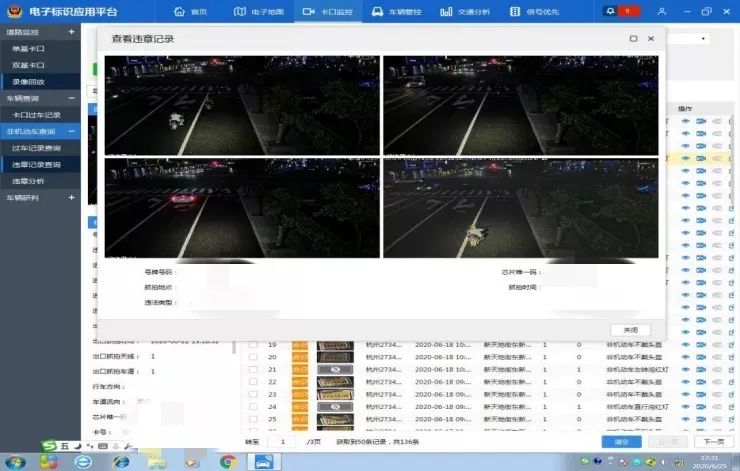
Task: Open notifications via the bell icon
Action: point(610,11)
